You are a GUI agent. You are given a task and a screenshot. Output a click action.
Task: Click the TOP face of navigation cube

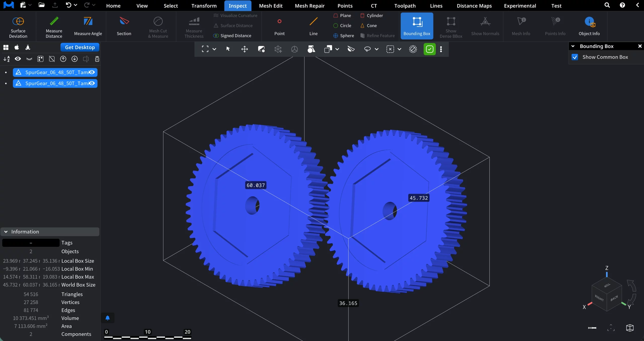pos(607,285)
